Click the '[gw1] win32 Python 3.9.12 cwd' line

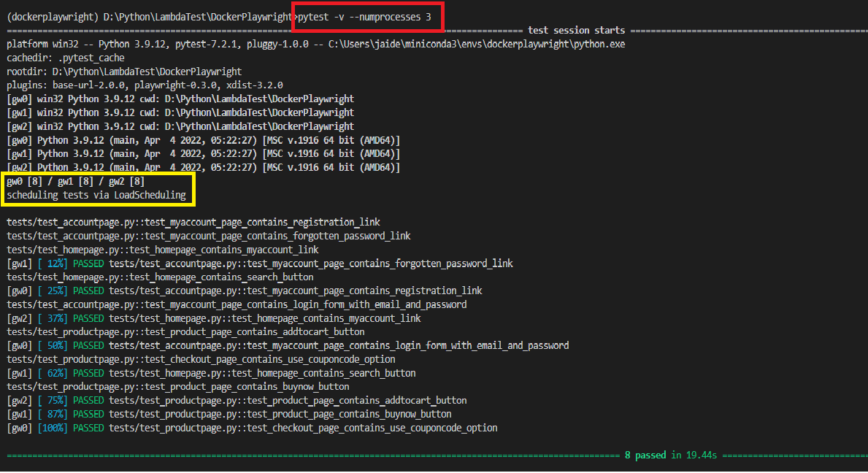click(x=180, y=113)
